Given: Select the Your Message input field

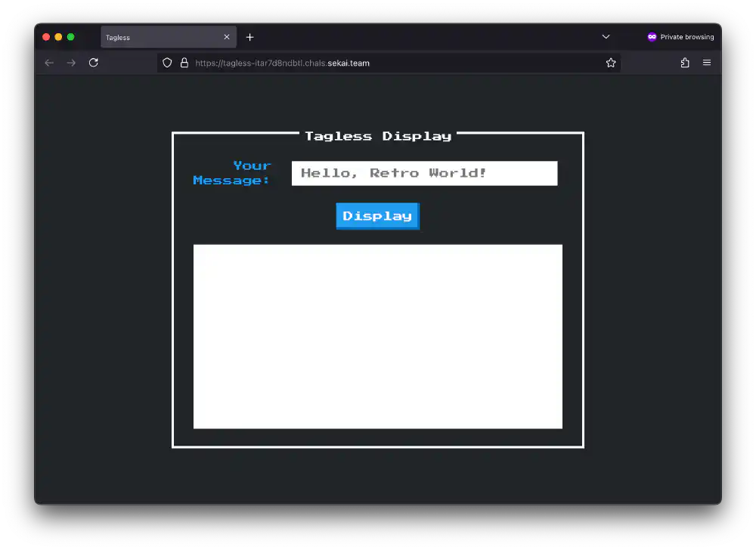Looking at the screenshot, I should tap(424, 173).
